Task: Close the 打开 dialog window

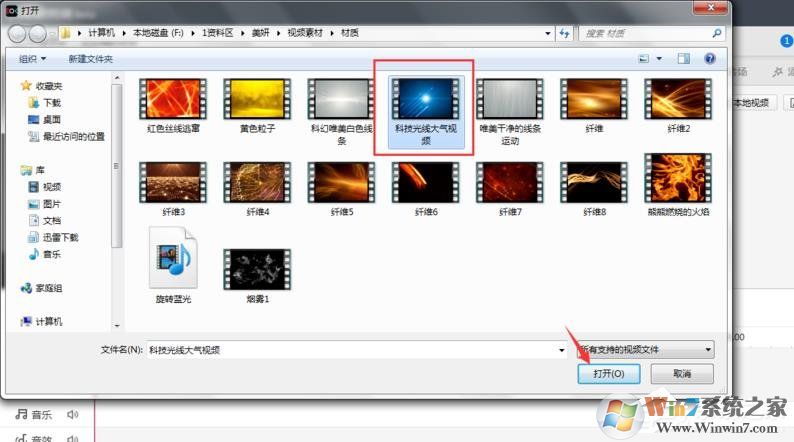Action: (710, 7)
